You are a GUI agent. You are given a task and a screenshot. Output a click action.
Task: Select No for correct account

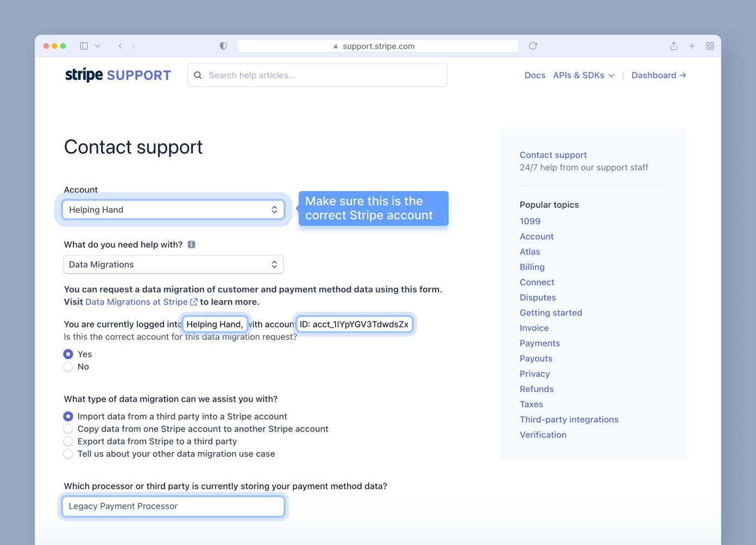pyautogui.click(x=68, y=367)
